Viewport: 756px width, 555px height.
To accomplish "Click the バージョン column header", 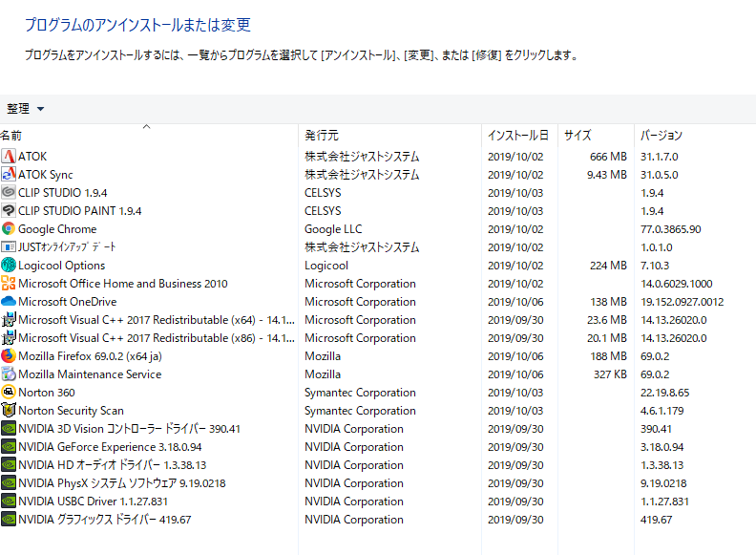I will pos(661,136).
